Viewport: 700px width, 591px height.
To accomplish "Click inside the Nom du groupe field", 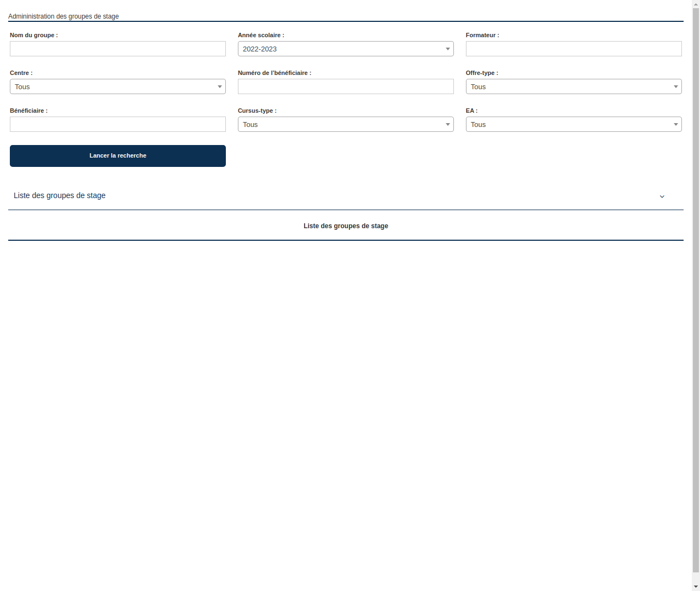I will [x=118, y=49].
